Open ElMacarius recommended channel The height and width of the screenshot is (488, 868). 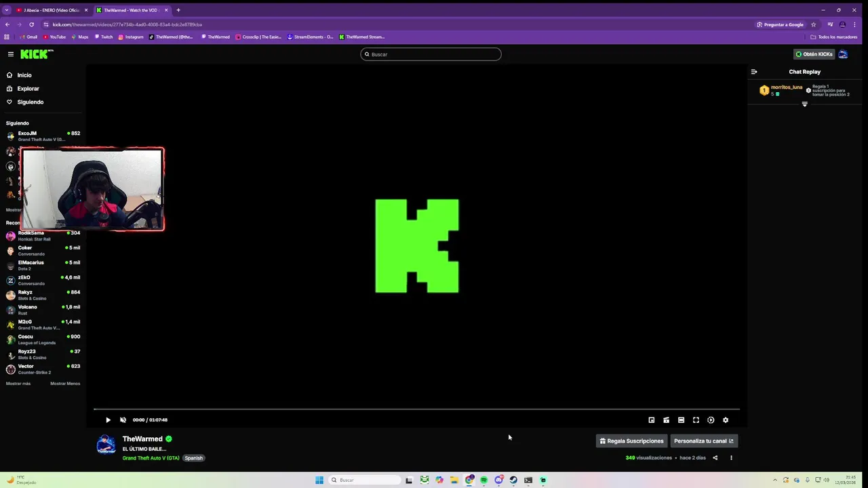point(43,266)
